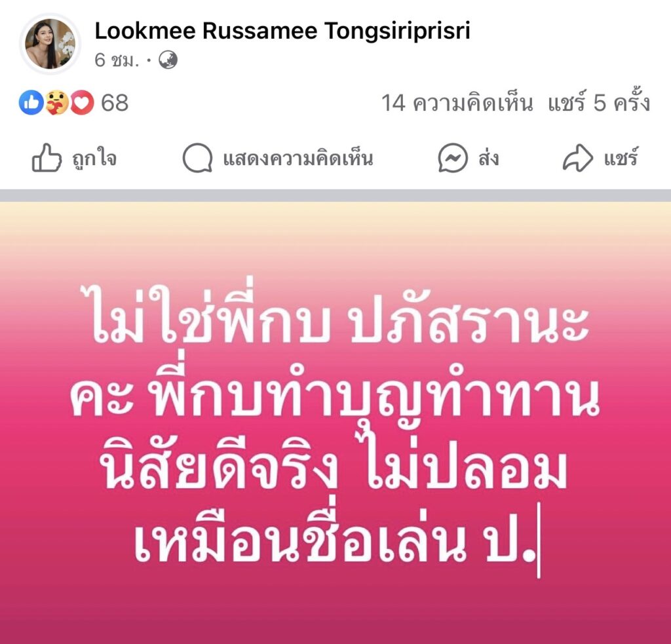
Task: Open Lookmee Russamee's profile picture
Action: coord(50,43)
